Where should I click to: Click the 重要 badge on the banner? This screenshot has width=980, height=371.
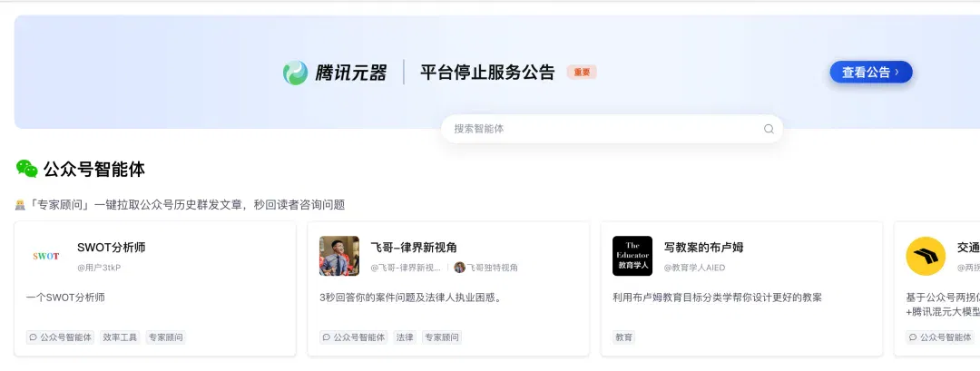pos(582,73)
